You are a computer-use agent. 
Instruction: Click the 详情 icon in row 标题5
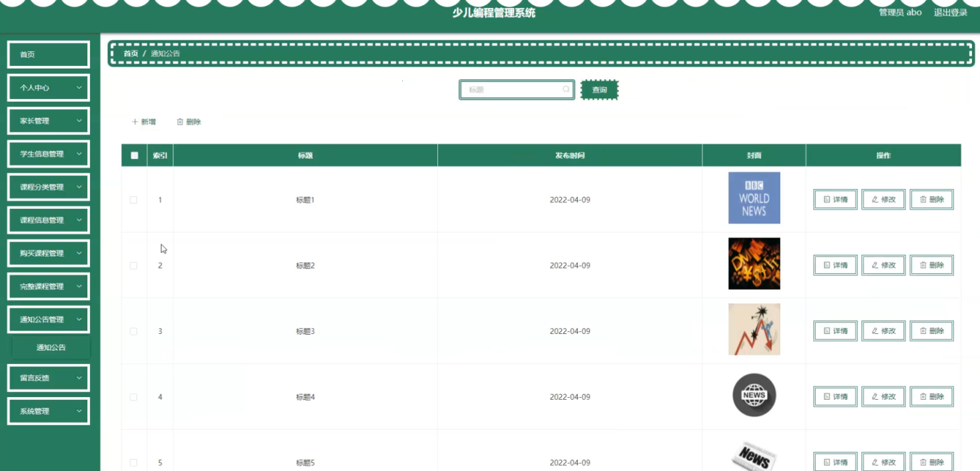coord(827,462)
